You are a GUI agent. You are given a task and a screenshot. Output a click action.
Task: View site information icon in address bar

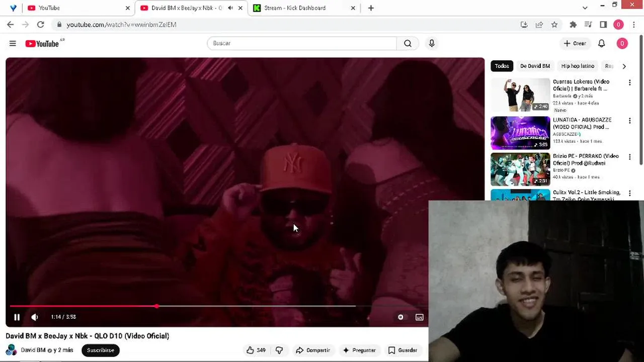point(59,24)
